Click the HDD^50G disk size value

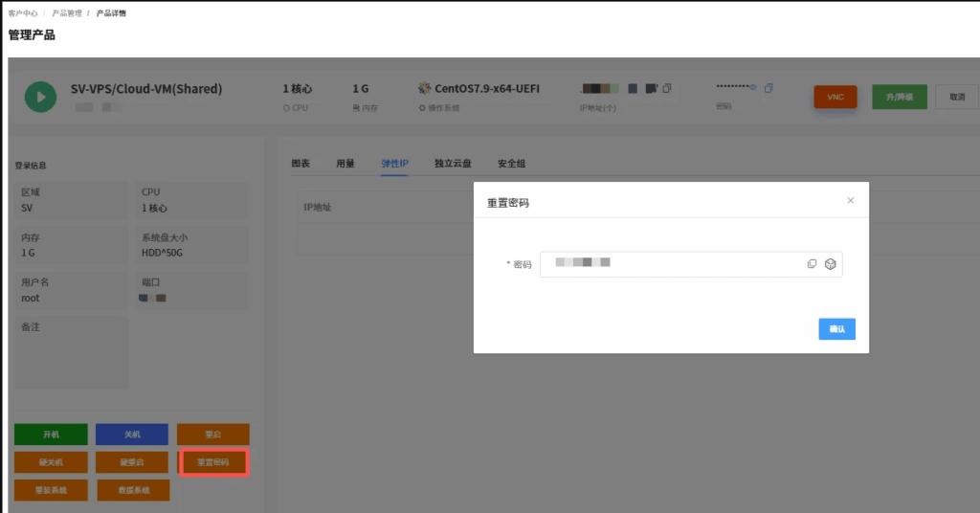(x=162, y=253)
